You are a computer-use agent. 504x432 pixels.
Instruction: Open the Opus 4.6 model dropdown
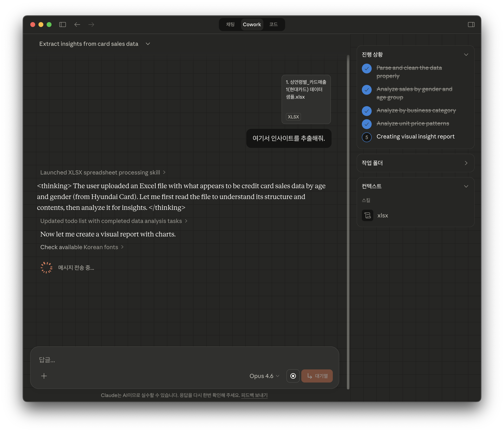(264, 376)
